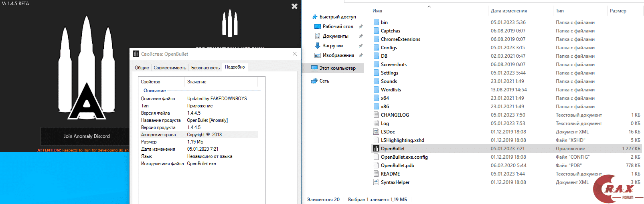Click the Загрузки download arrow icon

coord(318,46)
